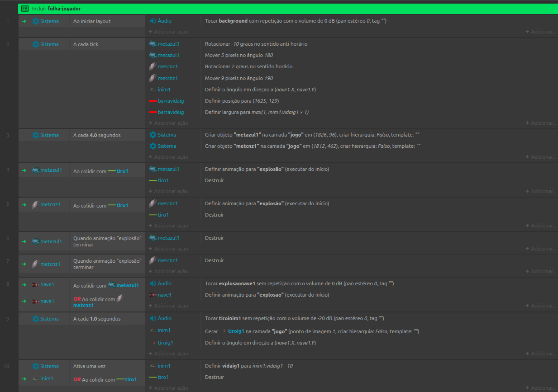The image size is (558, 392).
Task: Click the green trigger arrow of event 1
Action: [x=24, y=21]
